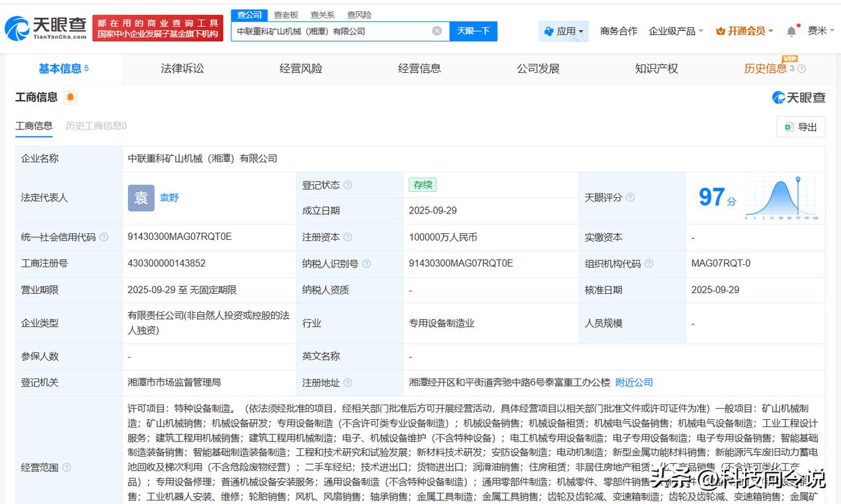Viewport: 841px width, 504px height.
Task: Click the red 都在用的商业查询工具 banner
Action: [158, 28]
